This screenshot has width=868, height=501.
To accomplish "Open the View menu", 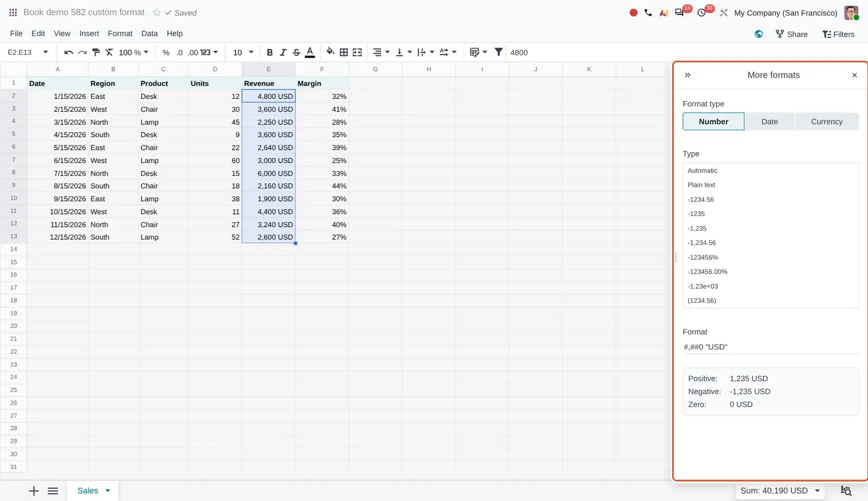I will (x=62, y=33).
